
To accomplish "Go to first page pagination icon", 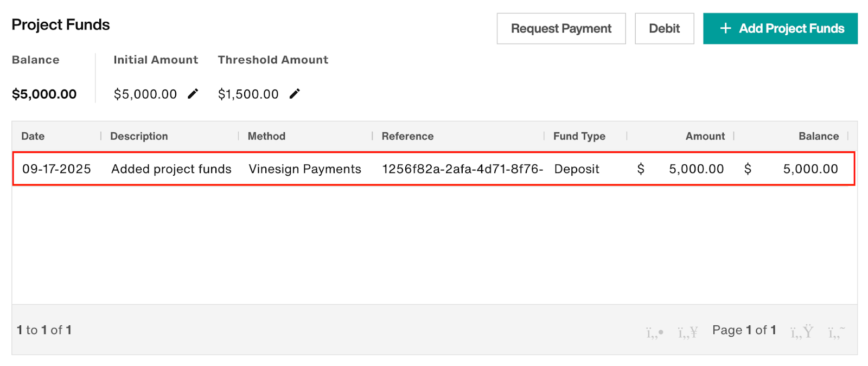I will tap(654, 331).
